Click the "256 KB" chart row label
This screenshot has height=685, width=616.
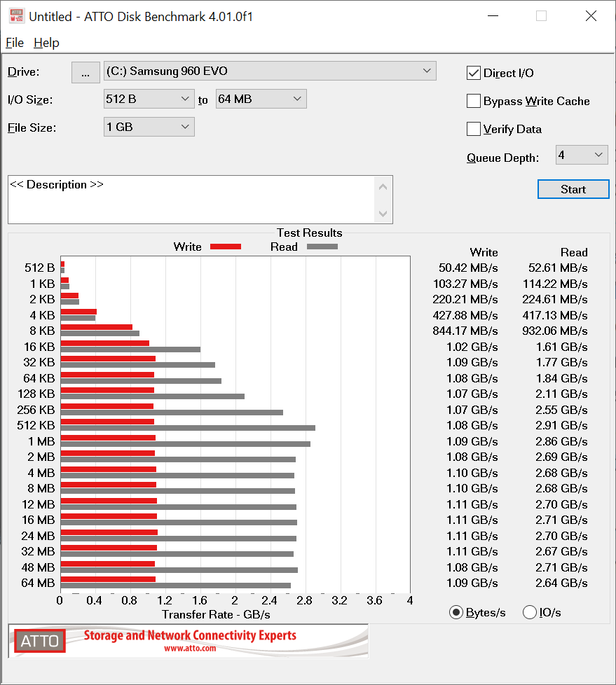click(36, 410)
